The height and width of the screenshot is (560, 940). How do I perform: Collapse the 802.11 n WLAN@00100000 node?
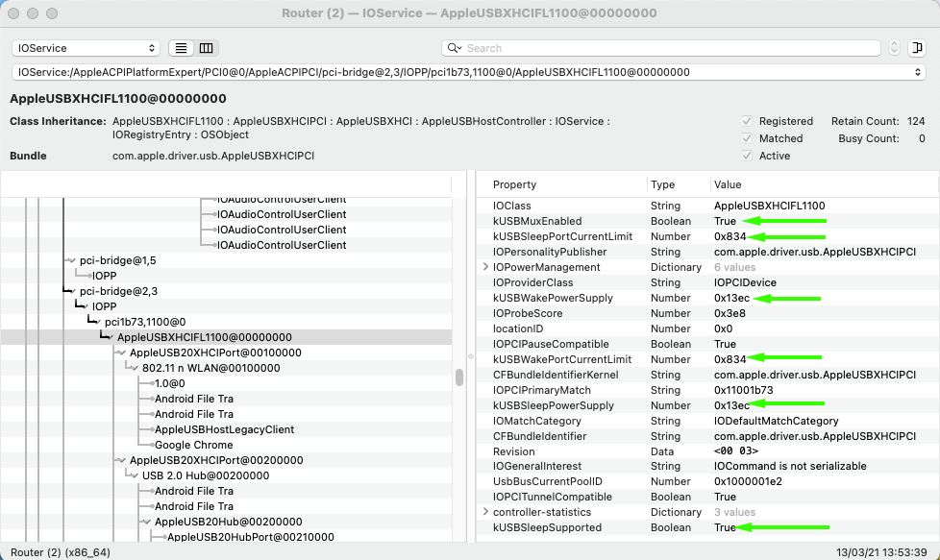pos(135,368)
